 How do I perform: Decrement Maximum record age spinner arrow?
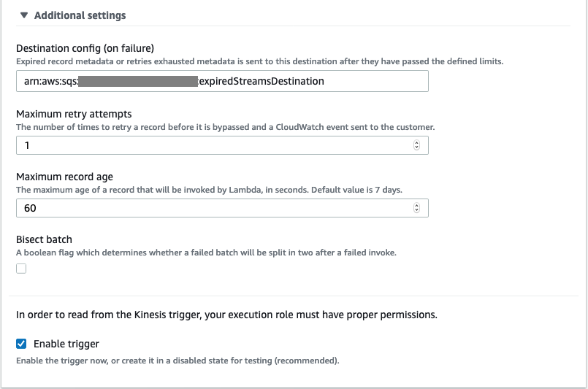pos(416,211)
